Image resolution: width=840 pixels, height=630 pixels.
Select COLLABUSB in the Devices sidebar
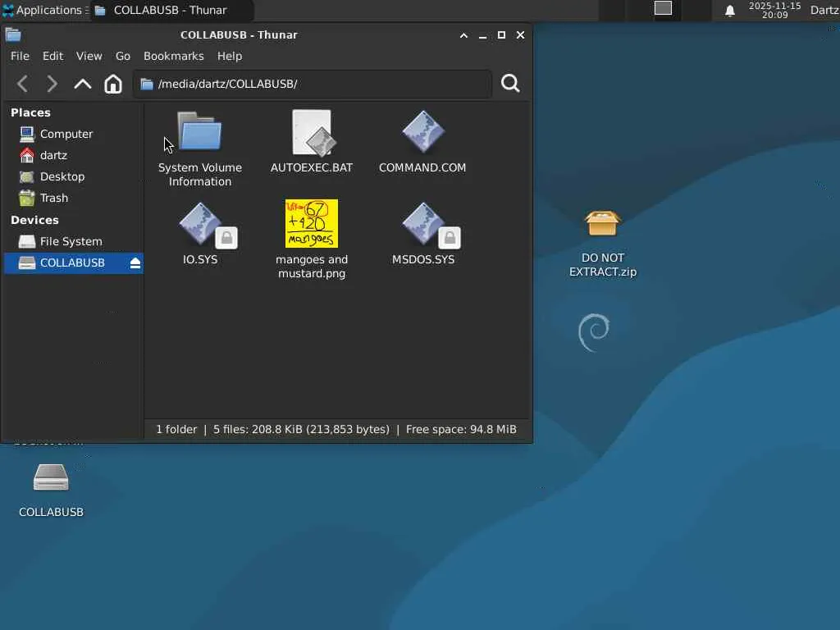[73, 263]
